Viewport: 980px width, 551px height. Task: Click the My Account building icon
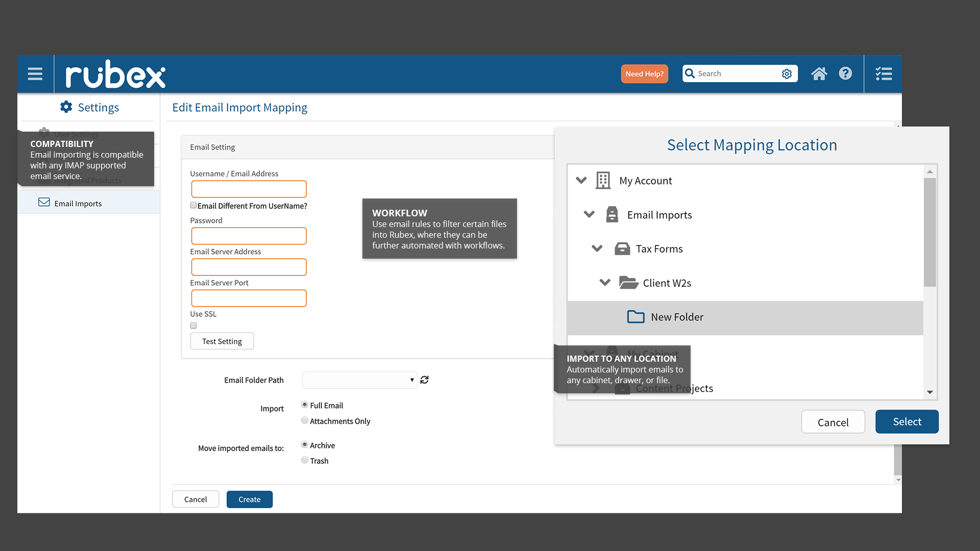tap(603, 180)
